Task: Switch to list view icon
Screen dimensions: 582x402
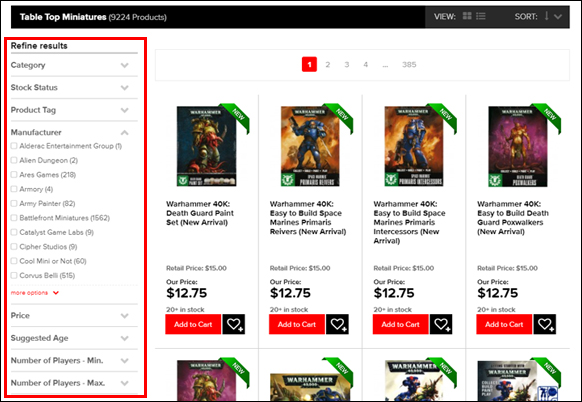Action: coord(481,16)
